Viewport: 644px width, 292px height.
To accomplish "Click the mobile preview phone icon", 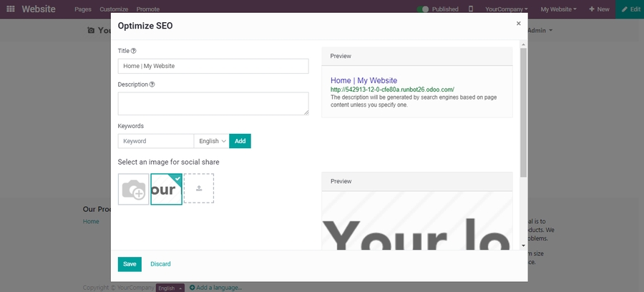I will (471, 9).
